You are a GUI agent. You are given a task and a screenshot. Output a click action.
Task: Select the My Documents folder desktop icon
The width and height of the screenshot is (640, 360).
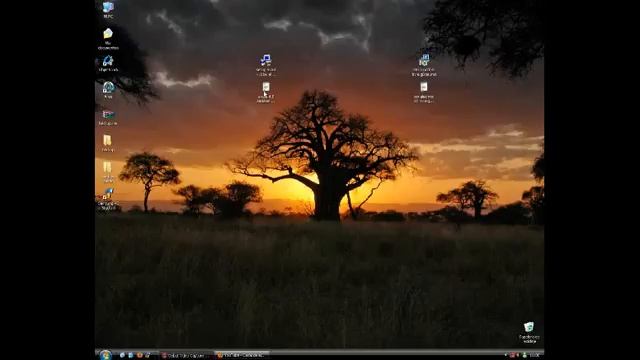click(108, 39)
